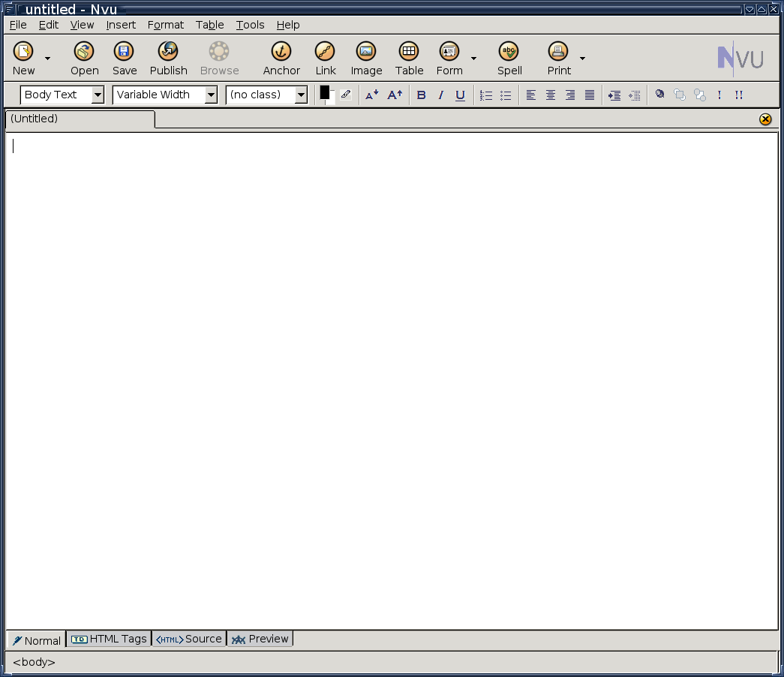Create a new page with New icon
784x677 pixels.
pyautogui.click(x=23, y=59)
